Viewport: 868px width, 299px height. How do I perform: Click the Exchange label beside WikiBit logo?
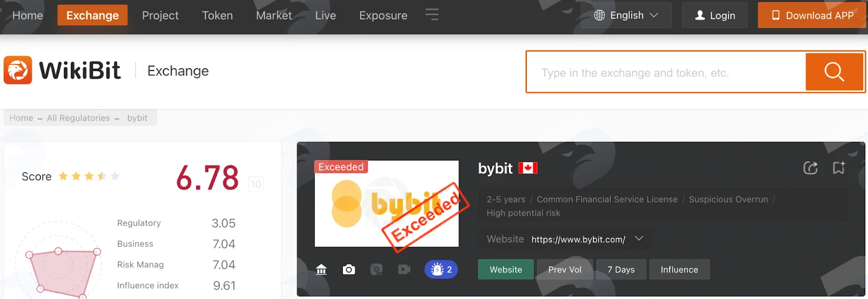point(178,71)
